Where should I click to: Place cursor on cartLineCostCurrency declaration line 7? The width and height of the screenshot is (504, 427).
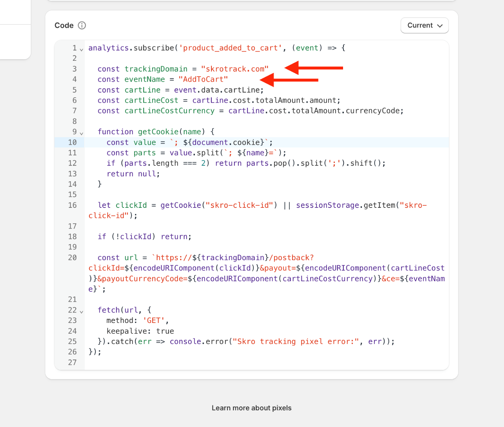(250, 111)
